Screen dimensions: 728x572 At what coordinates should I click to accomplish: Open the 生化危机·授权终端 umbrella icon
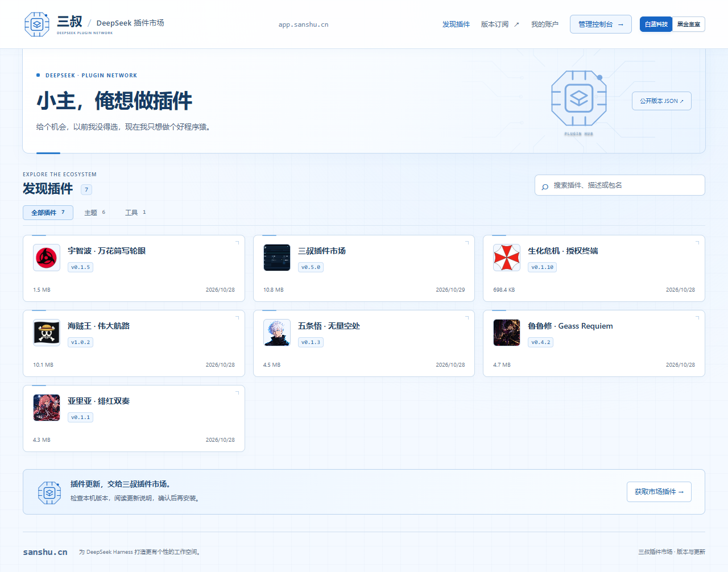click(x=507, y=258)
